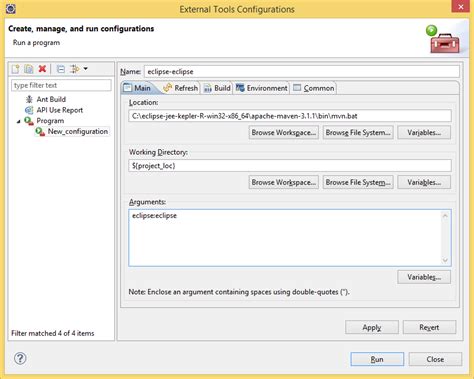The image size is (474, 379).
Task: Open filter options dropdown arrow
Action: point(86,69)
